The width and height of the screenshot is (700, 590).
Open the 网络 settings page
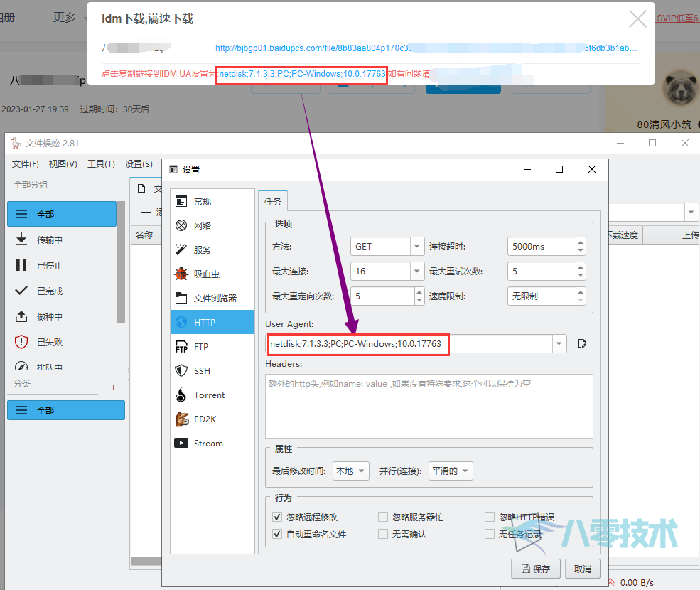pyautogui.click(x=212, y=225)
